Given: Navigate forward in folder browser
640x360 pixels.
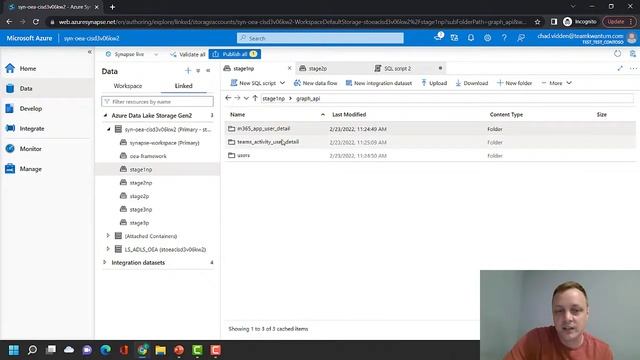Looking at the screenshot, I should pyautogui.click(x=237, y=98).
